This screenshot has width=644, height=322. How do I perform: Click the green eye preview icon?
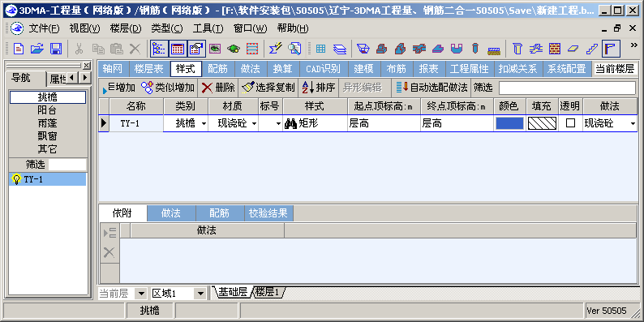[x=215, y=49]
